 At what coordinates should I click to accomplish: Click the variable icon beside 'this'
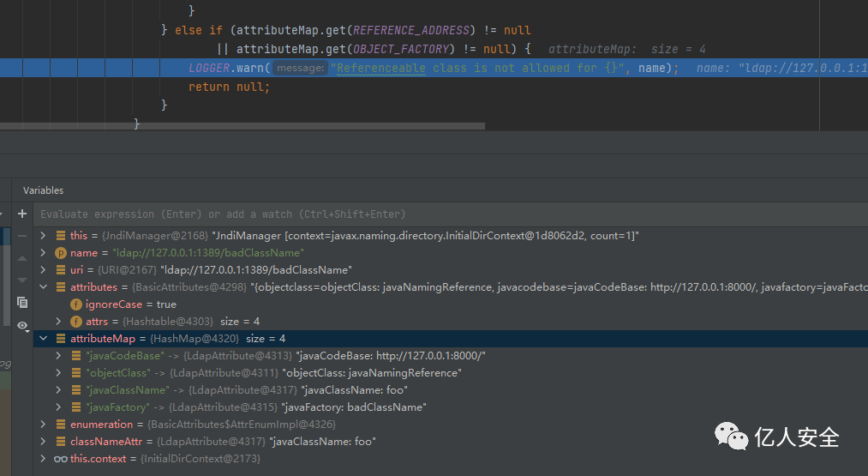(60, 236)
